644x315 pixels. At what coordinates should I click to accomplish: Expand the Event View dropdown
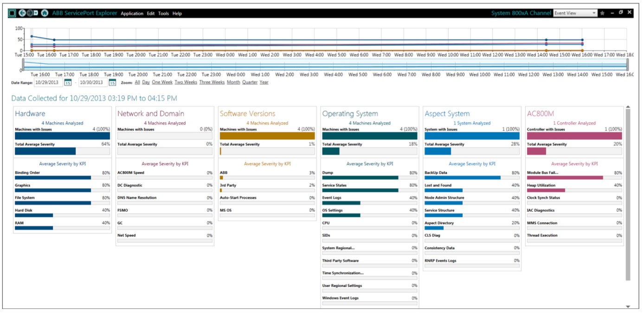[575, 13]
